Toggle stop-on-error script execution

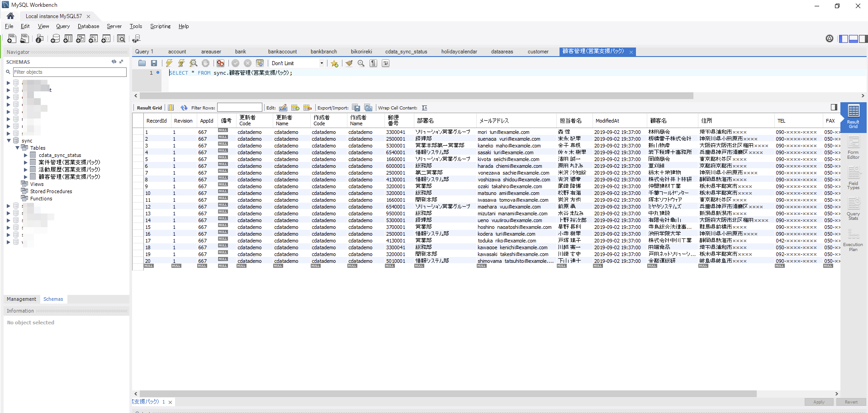(x=220, y=63)
